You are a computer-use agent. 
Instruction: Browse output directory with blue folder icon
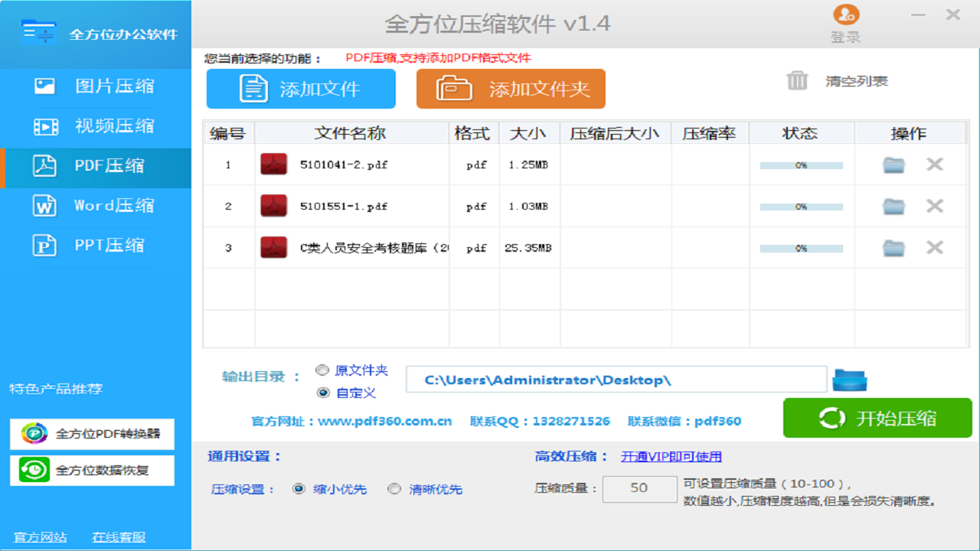click(850, 380)
